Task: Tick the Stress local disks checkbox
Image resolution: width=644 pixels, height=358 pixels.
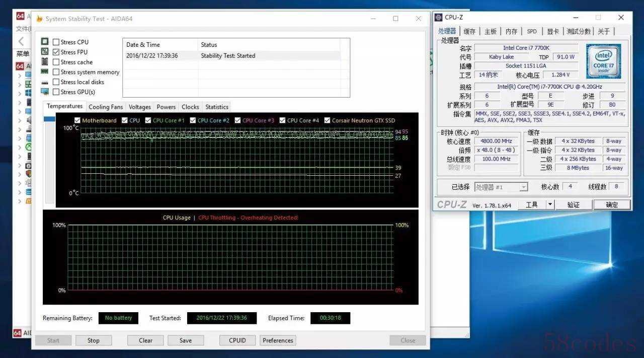Action: point(56,82)
